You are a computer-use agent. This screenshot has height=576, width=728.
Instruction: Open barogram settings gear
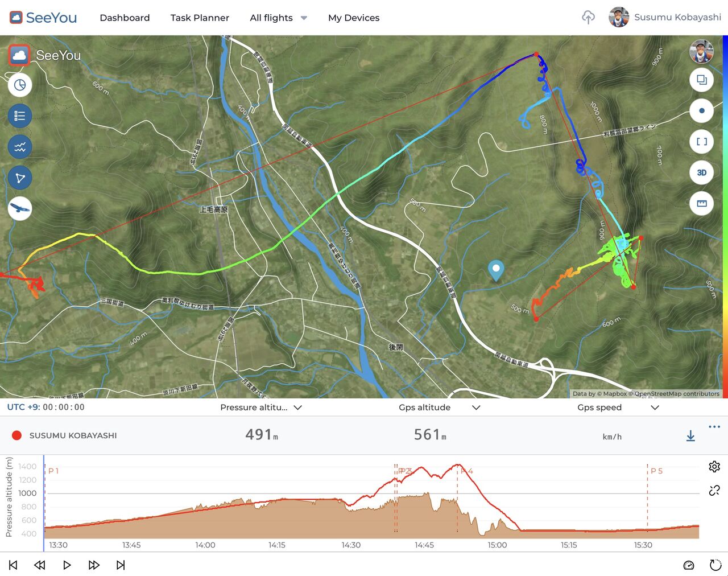point(714,467)
